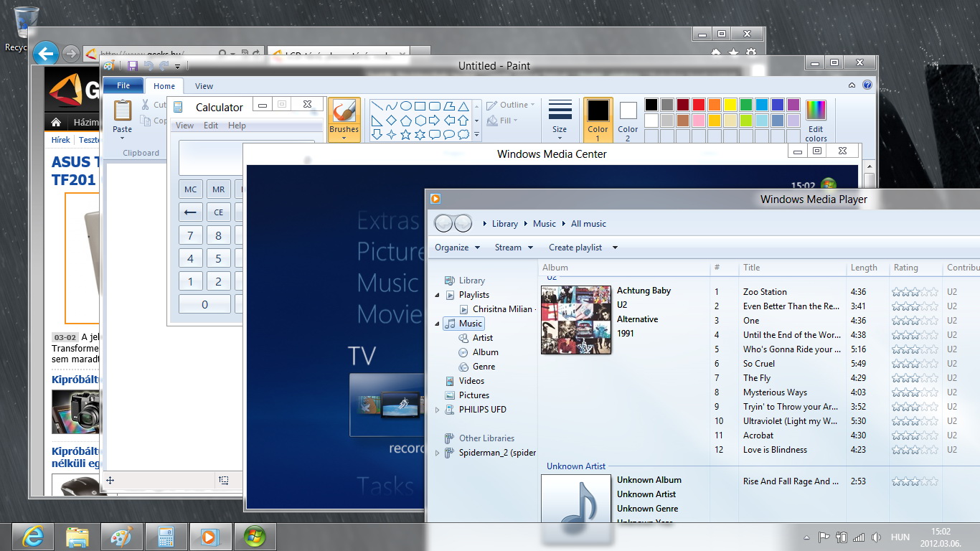Rate Zoo Station using its star rating
This screenshot has height=551, width=980.
pos(915,292)
